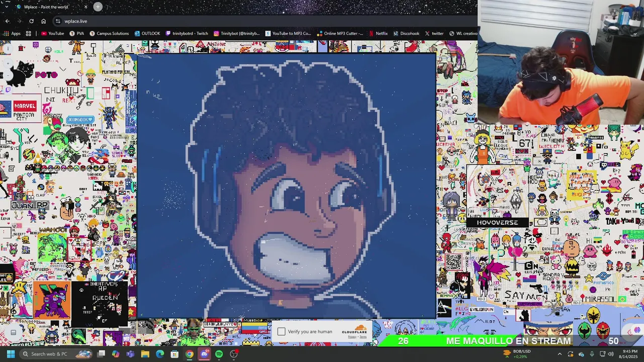This screenshot has width=644, height=362.
Task: Click the ME MAQUILLO EN STREAM goal bar
Action: (x=507, y=341)
